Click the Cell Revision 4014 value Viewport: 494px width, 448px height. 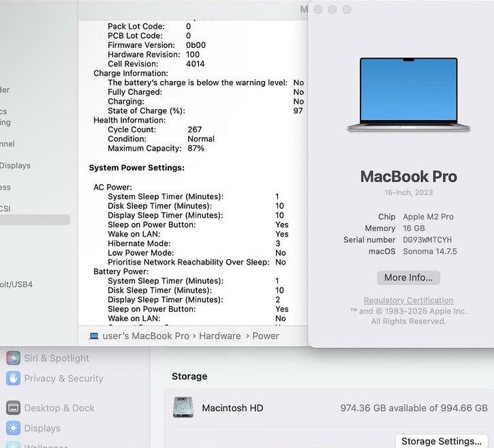pyautogui.click(x=196, y=63)
